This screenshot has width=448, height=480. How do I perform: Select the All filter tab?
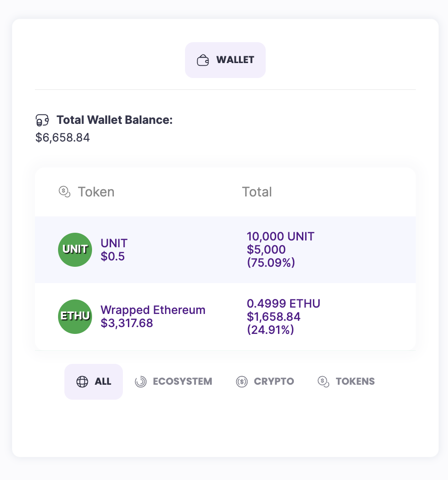click(94, 382)
